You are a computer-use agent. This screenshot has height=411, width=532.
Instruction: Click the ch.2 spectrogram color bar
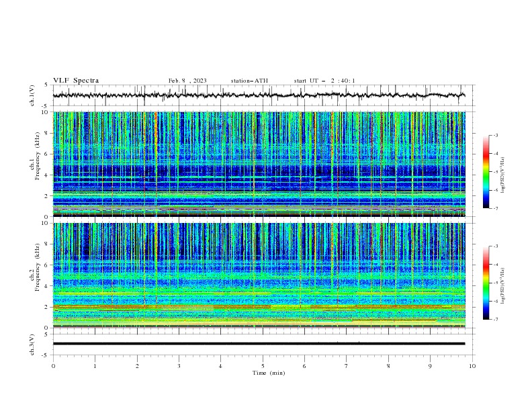486,283
